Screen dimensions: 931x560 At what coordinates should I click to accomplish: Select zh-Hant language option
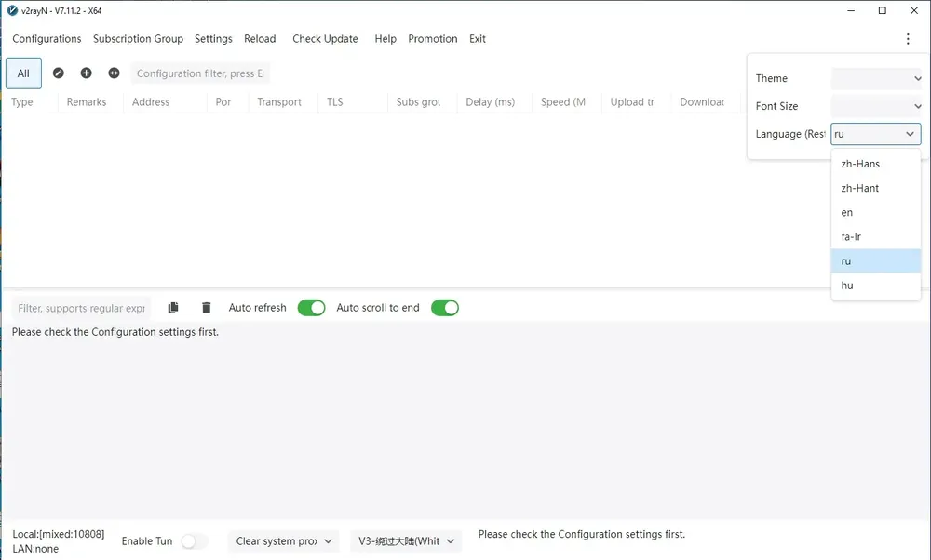coord(876,188)
